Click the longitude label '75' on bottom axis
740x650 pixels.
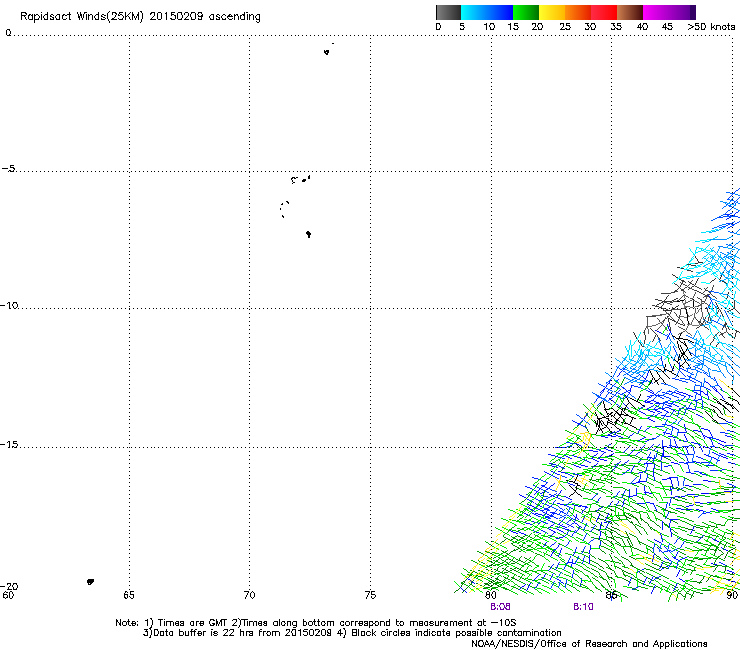(370, 595)
